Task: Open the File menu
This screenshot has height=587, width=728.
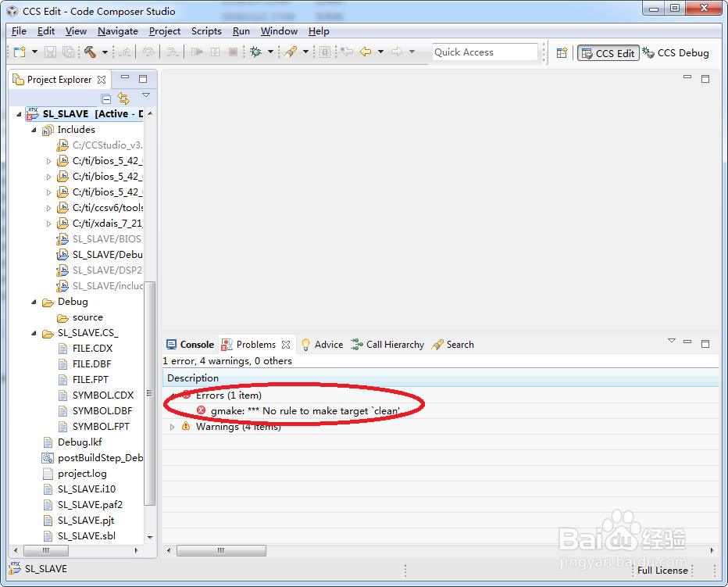Action: [19, 31]
